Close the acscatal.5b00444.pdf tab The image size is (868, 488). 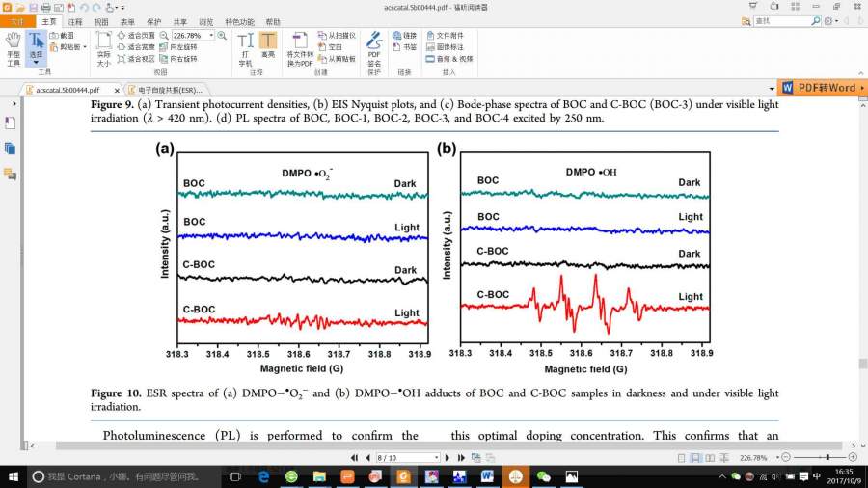point(117,91)
